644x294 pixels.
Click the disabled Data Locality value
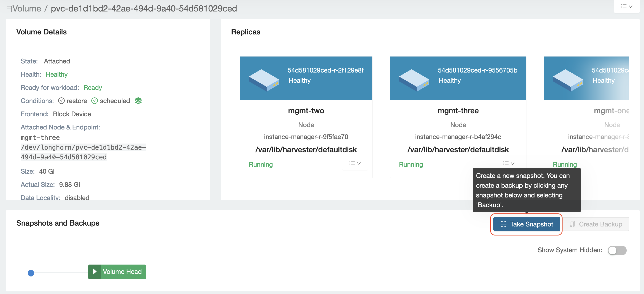(x=77, y=197)
